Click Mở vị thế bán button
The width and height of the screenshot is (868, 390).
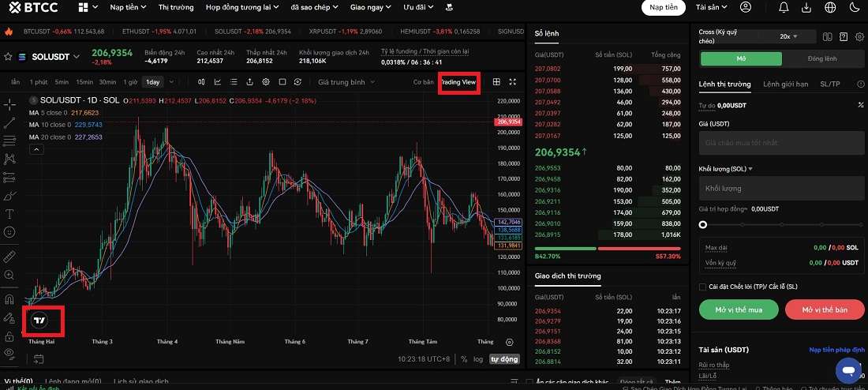(825, 309)
